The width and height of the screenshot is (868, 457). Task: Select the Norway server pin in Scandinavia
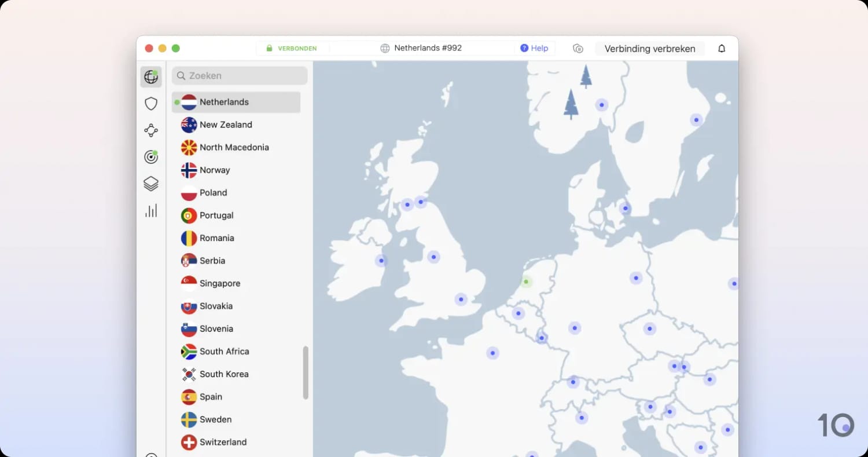point(602,105)
